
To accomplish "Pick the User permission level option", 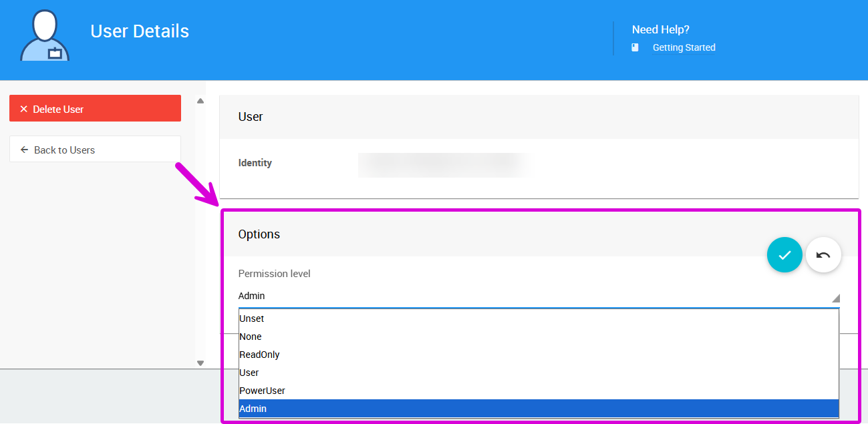I will (x=249, y=373).
